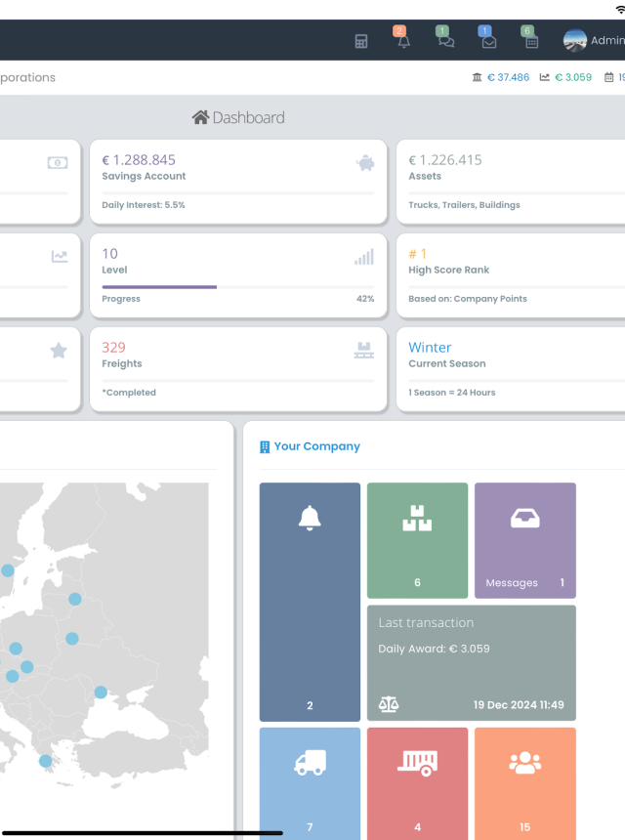Click the Your Company heading
Viewport: 625px width, 840px height.
coord(317,446)
